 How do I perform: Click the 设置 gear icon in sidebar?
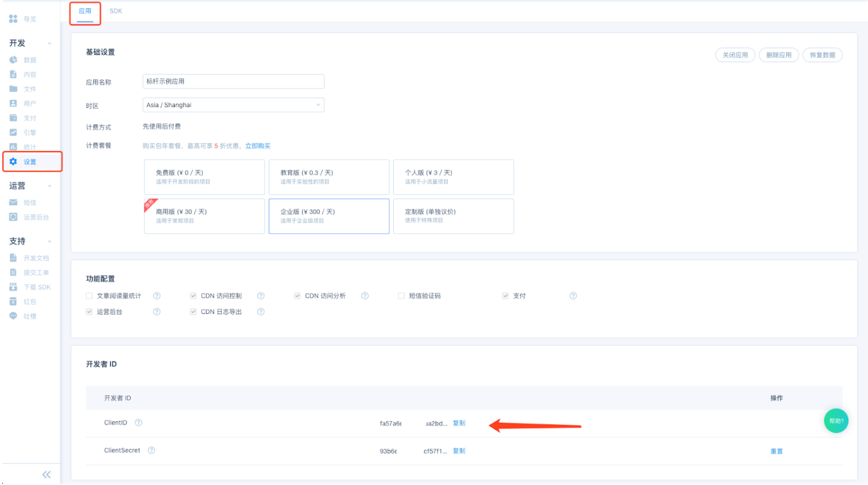[x=13, y=162]
